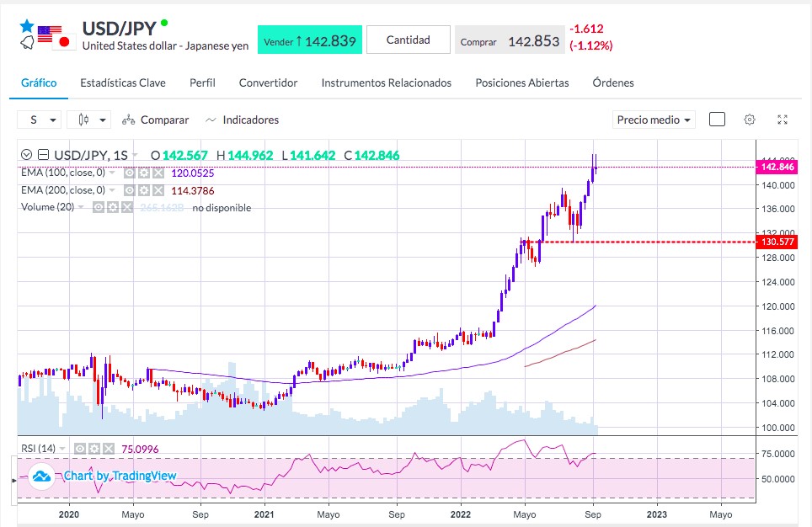The height and width of the screenshot is (527, 812).
Task: Toggle RSI indicator visibility eye icon
Action: pyautogui.click(x=80, y=449)
